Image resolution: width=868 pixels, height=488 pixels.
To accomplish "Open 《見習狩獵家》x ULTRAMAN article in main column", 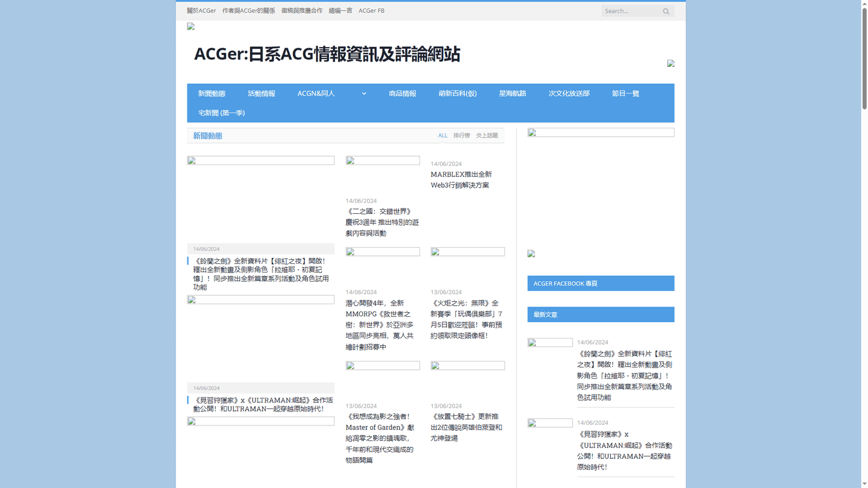I will point(263,404).
